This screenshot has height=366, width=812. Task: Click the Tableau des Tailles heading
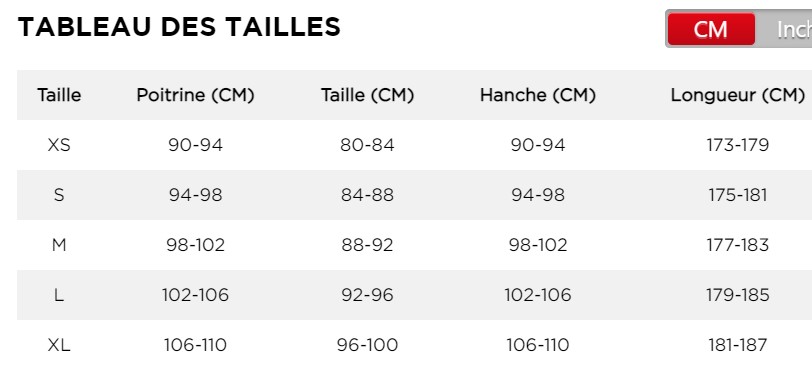pos(179,27)
